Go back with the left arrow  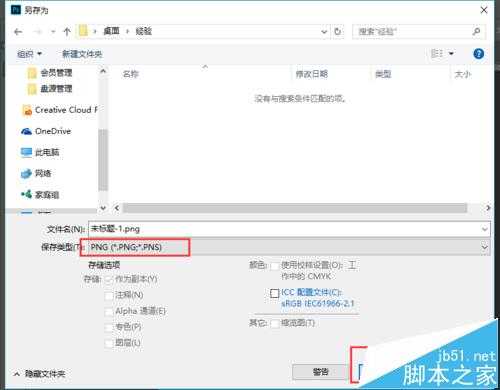[18, 32]
